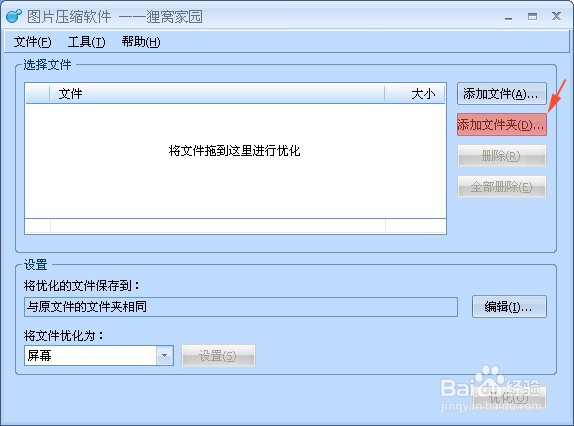
Task: Click the 优化(O) button
Action: pos(509,397)
